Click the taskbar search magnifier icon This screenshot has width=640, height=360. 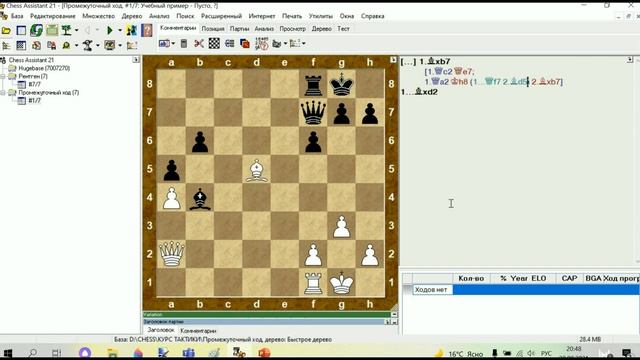(x=33, y=353)
